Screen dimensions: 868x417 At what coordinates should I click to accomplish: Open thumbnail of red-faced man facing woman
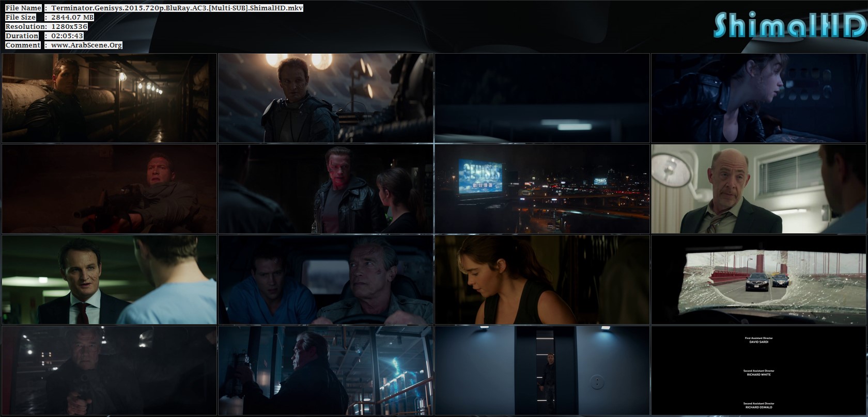[326, 189]
